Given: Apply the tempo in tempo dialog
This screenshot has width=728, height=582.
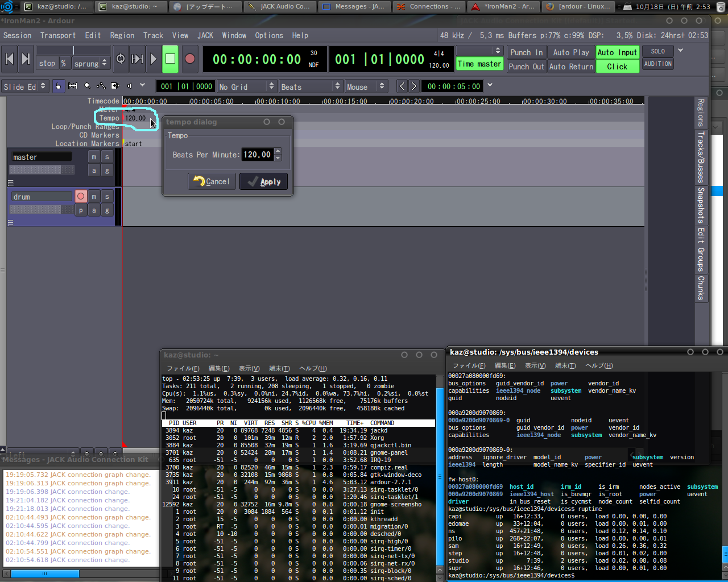Looking at the screenshot, I should pos(263,182).
